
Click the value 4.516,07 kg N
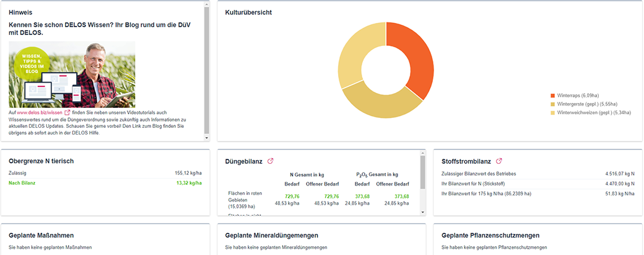click(x=620, y=174)
